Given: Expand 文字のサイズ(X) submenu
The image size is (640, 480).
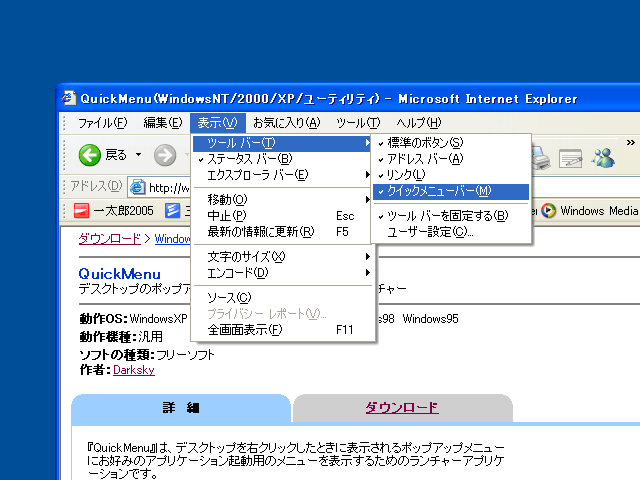Looking at the screenshot, I should pyautogui.click(x=282, y=257).
